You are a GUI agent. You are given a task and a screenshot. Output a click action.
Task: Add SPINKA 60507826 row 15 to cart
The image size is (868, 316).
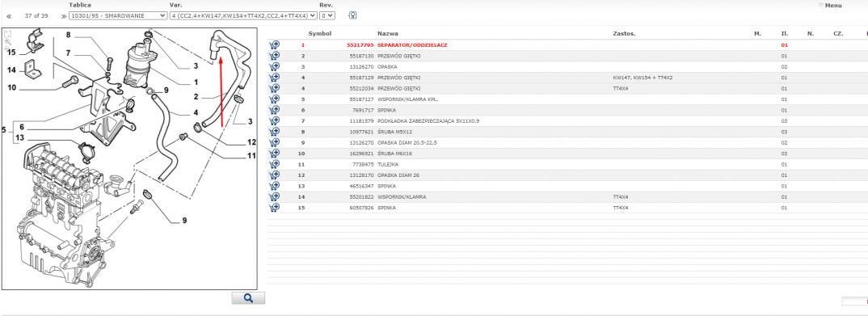click(x=274, y=208)
